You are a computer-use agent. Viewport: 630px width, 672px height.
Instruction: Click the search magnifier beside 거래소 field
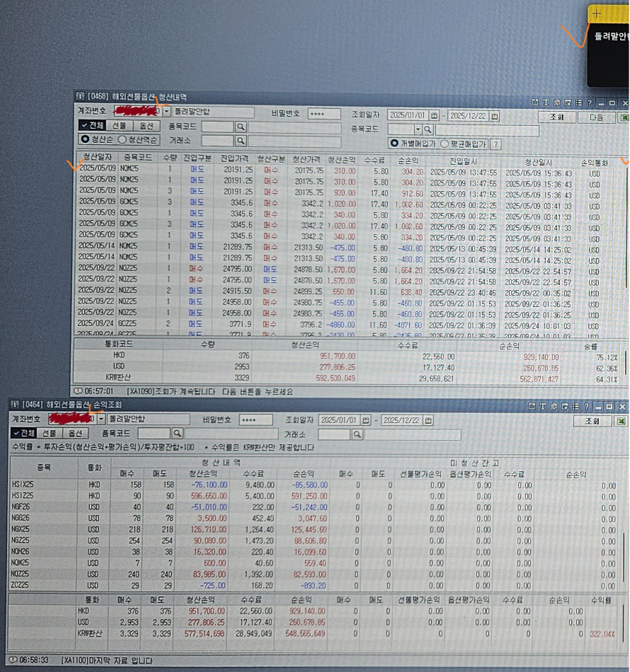(x=242, y=141)
